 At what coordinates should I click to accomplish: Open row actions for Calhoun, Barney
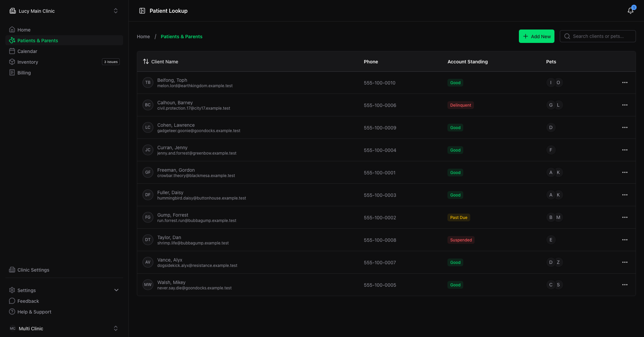[x=625, y=105]
